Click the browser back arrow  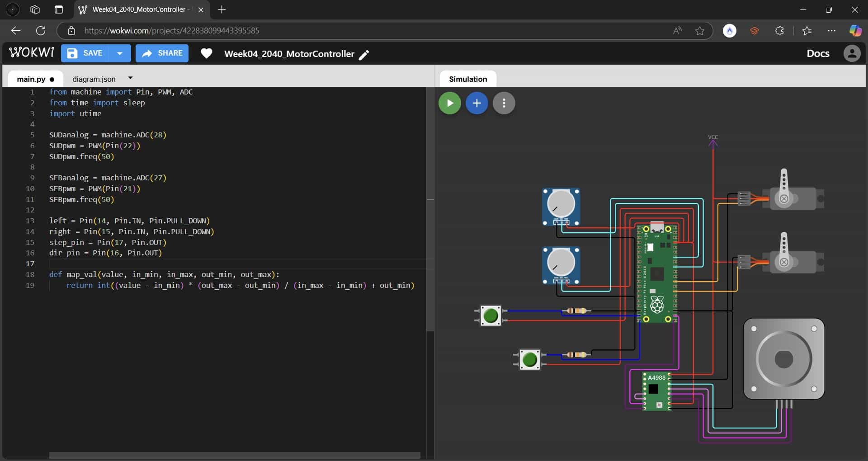click(16, 31)
